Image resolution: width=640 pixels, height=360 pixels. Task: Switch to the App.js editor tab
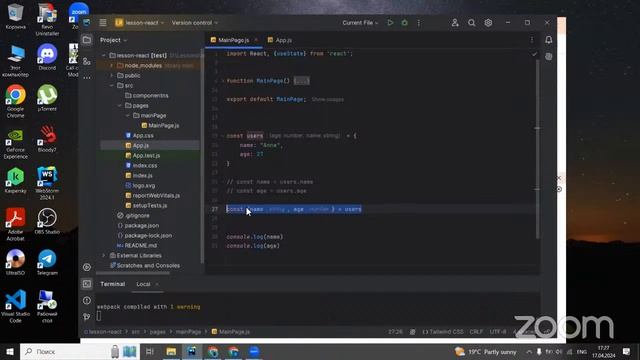point(280,40)
